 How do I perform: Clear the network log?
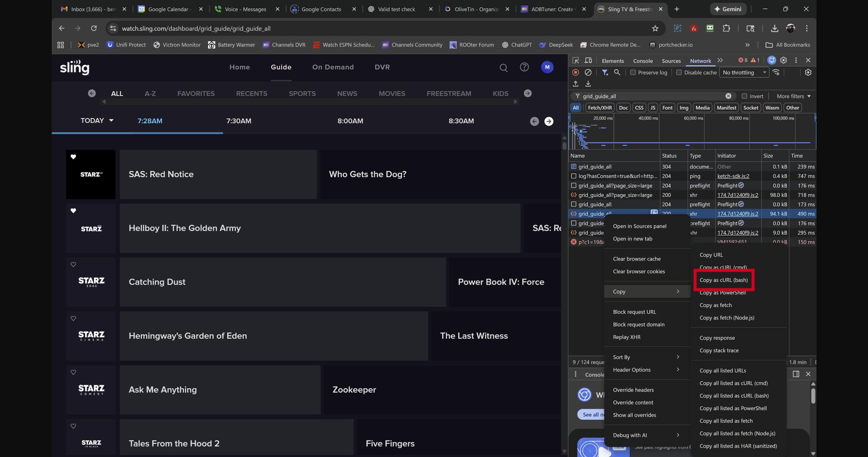click(x=588, y=72)
